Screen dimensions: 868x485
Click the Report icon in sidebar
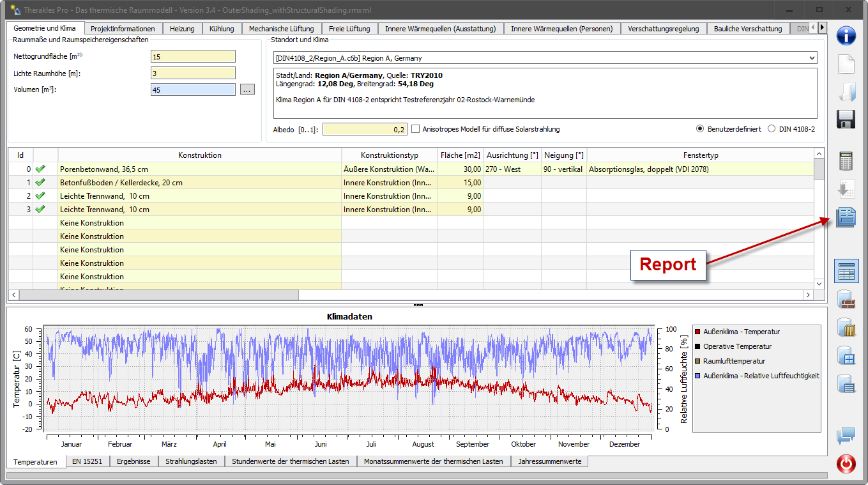(846, 218)
